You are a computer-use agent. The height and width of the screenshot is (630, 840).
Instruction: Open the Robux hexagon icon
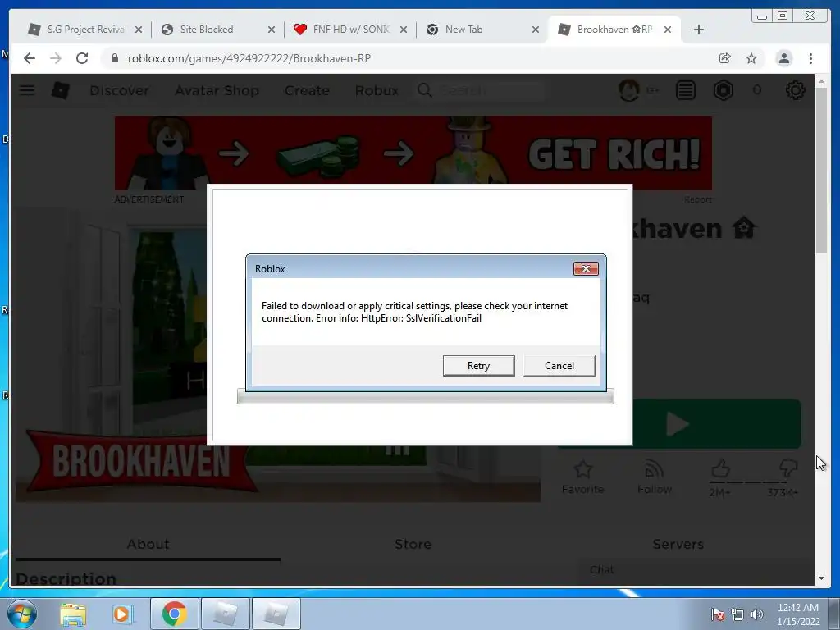724,90
